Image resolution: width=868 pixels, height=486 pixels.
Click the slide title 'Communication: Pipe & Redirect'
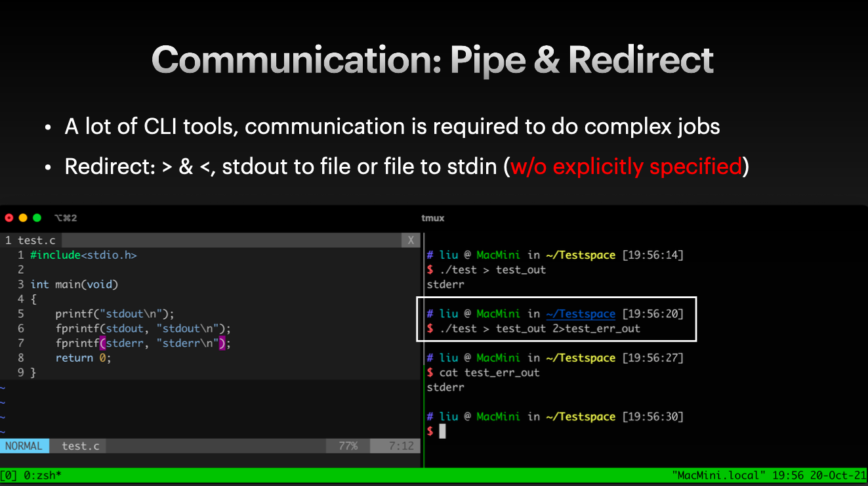click(432, 60)
